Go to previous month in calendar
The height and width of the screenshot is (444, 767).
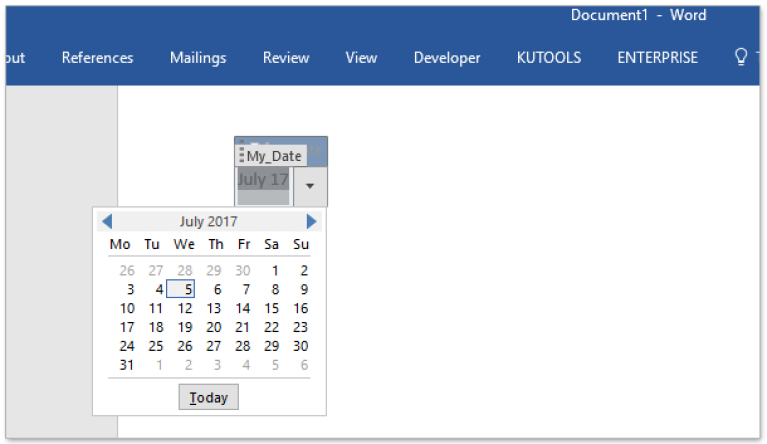tap(107, 222)
